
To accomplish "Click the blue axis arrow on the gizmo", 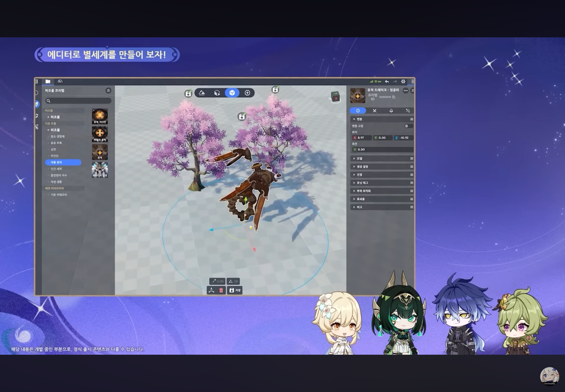I will coord(211,229).
